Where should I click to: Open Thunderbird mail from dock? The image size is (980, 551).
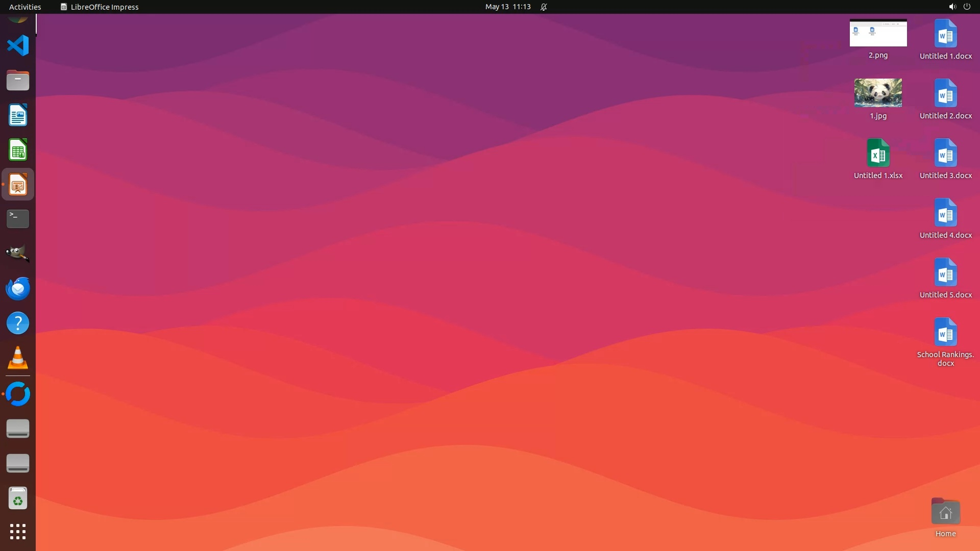(x=18, y=288)
